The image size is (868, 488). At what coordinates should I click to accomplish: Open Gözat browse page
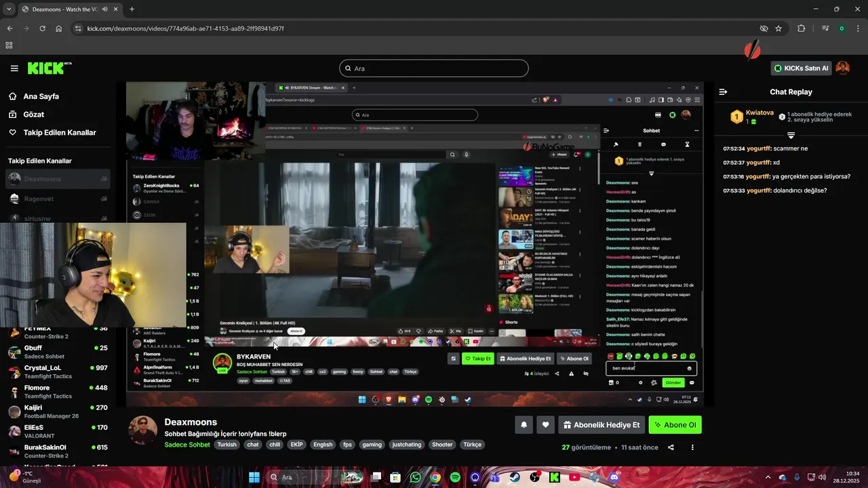click(34, 115)
